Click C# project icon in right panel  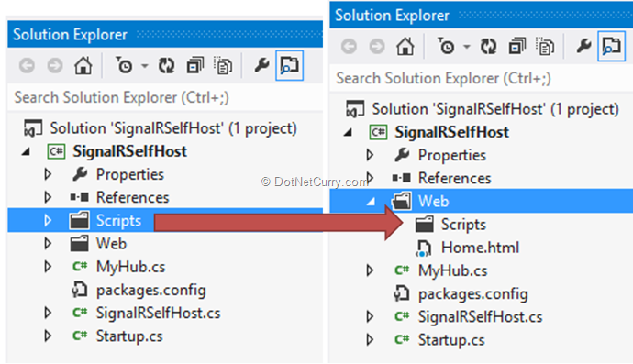point(378,132)
